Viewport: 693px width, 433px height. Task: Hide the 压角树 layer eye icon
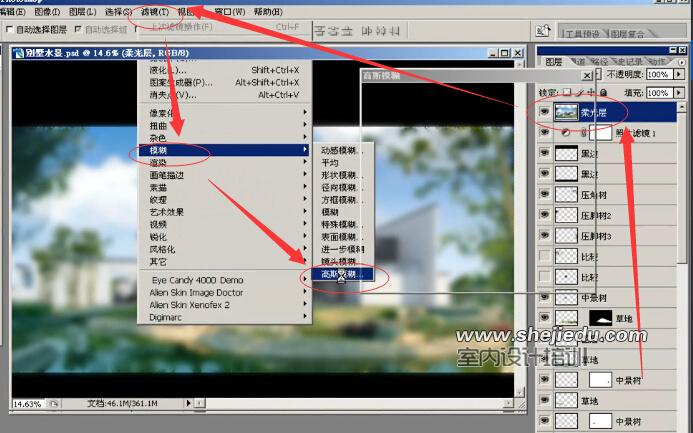click(544, 194)
